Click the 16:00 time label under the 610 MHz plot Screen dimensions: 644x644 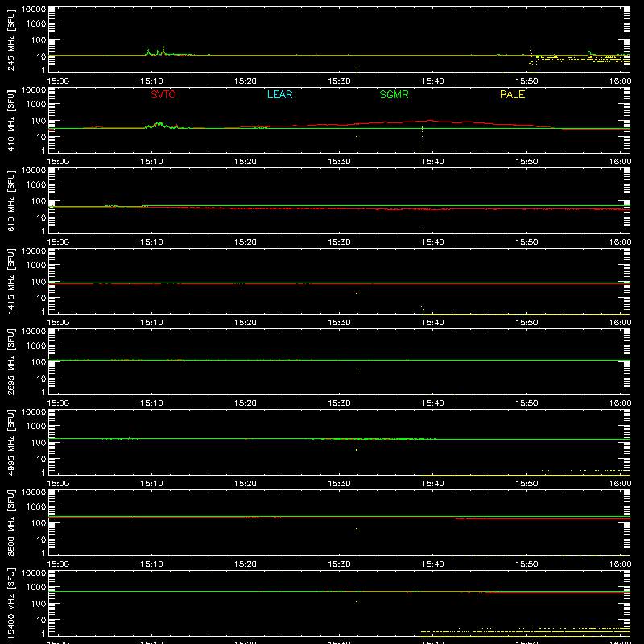pos(620,242)
